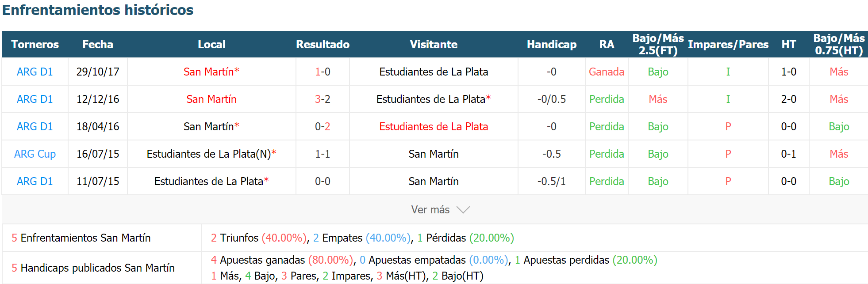Click ARG D1 link for 11/07/15
Screen dimensions: 868x284
[x=35, y=181]
